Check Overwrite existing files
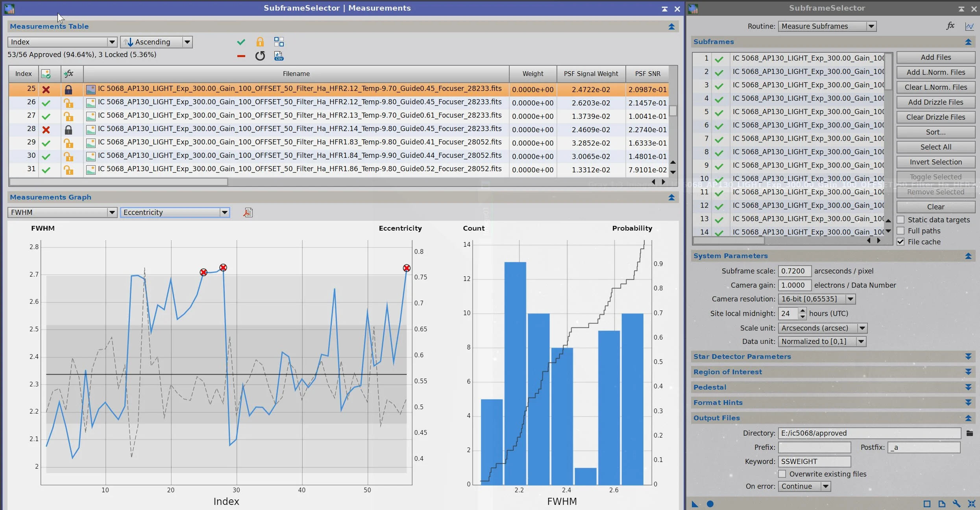Image resolution: width=980 pixels, height=510 pixels. tap(782, 474)
